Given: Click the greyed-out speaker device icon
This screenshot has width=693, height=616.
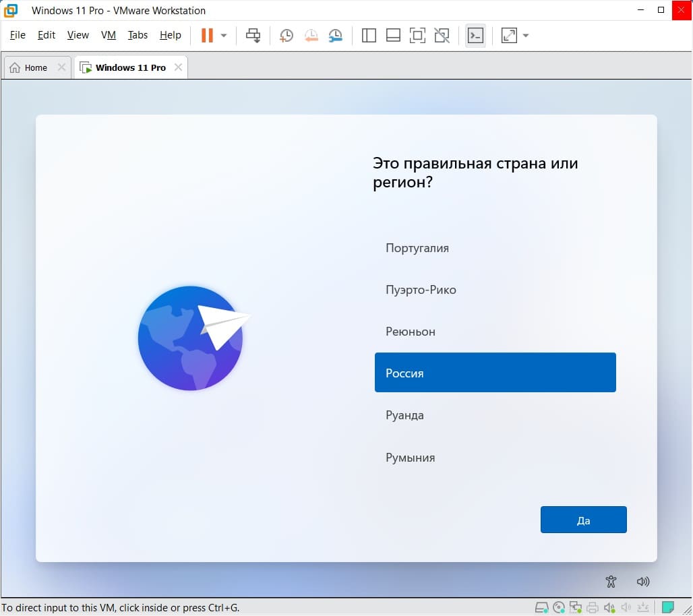Looking at the screenshot, I should (x=626, y=608).
